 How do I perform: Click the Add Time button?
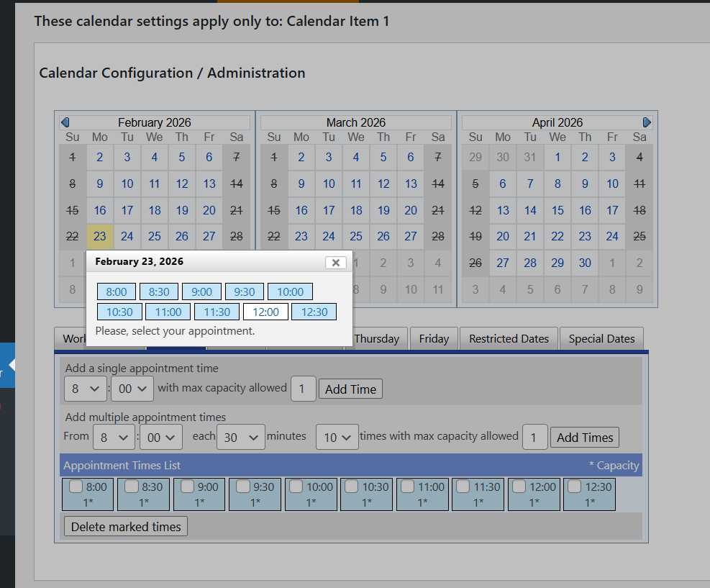pyautogui.click(x=350, y=389)
